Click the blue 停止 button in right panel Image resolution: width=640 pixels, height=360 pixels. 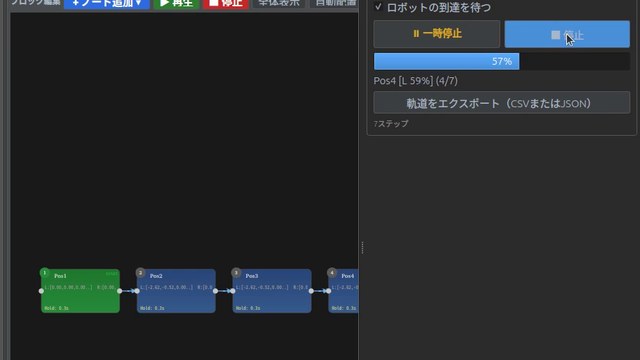[x=567, y=34]
